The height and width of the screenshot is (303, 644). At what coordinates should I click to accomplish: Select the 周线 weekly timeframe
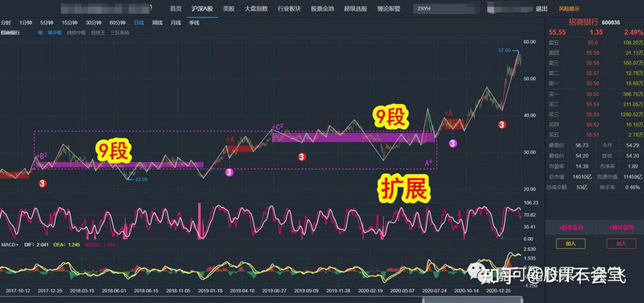tap(157, 23)
